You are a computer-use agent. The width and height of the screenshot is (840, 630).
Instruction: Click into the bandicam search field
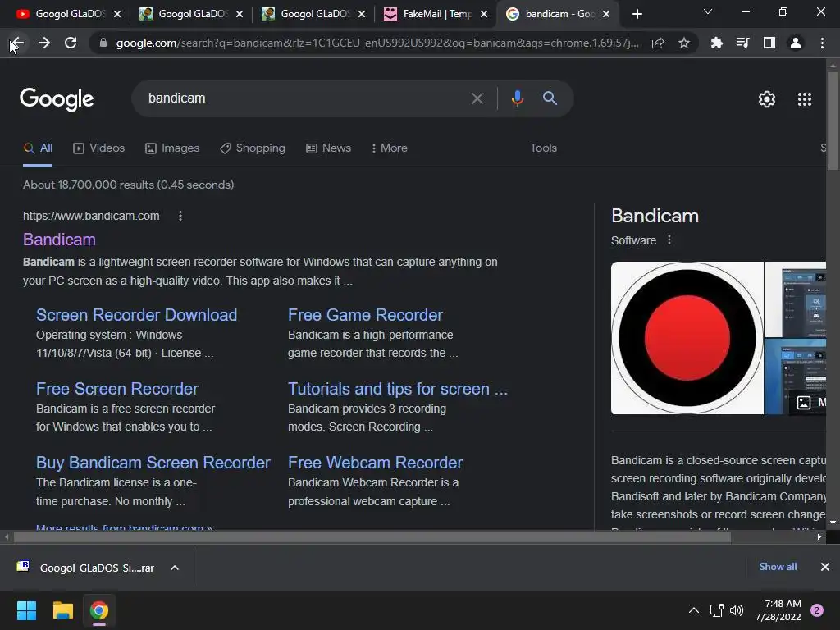click(305, 98)
